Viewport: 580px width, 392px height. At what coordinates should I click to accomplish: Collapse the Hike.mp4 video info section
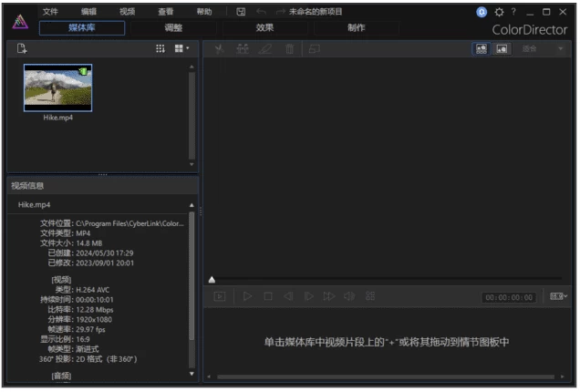pos(192,205)
